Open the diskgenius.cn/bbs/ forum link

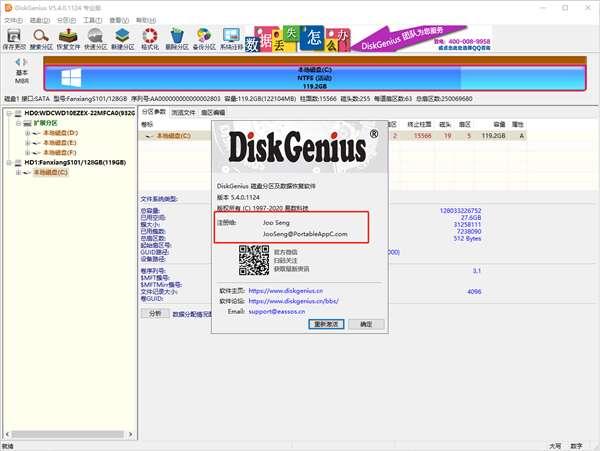tap(293, 301)
